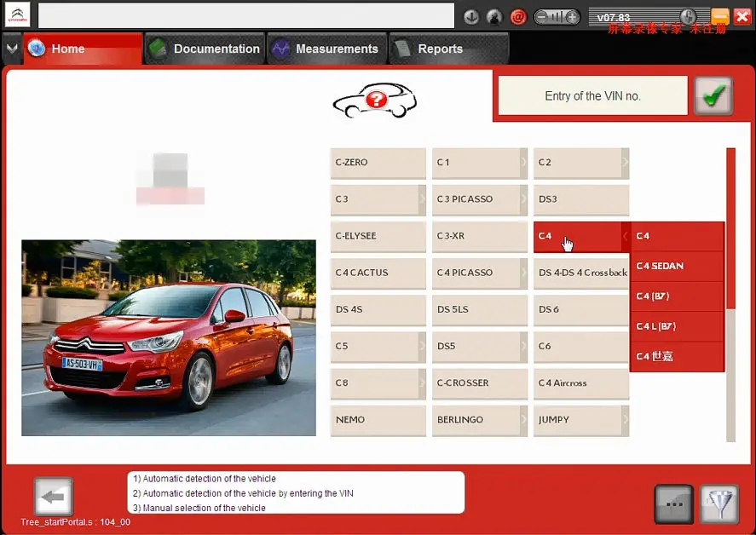Select the C-ELYSEE vehicle
756x535 pixels.
(378, 236)
